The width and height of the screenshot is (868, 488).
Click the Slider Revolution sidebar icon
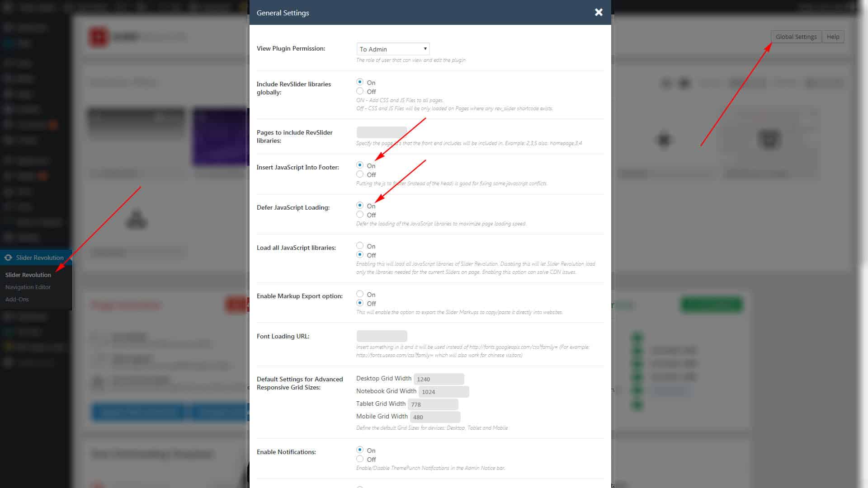9,257
